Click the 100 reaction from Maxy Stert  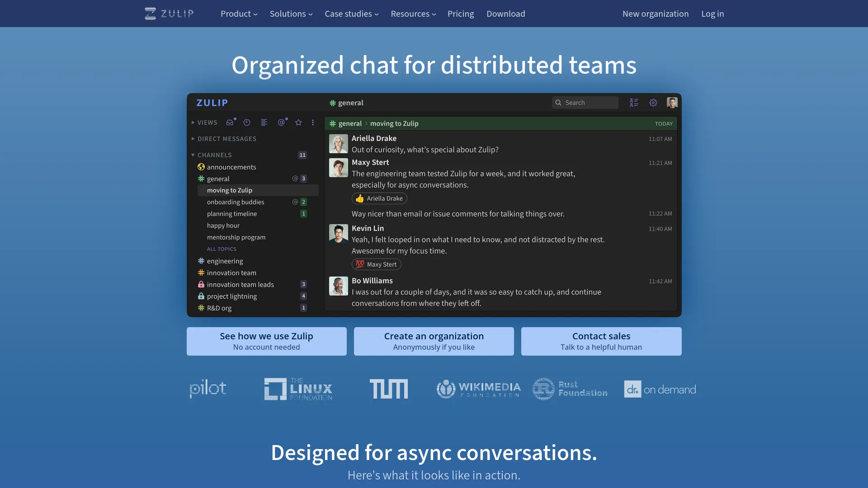click(376, 265)
